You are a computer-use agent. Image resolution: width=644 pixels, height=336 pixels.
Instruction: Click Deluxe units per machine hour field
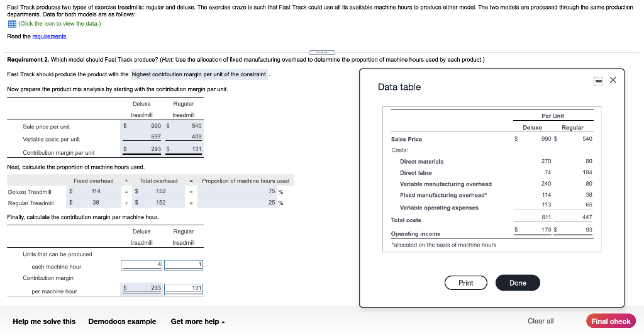pyautogui.click(x=142, y=265)
